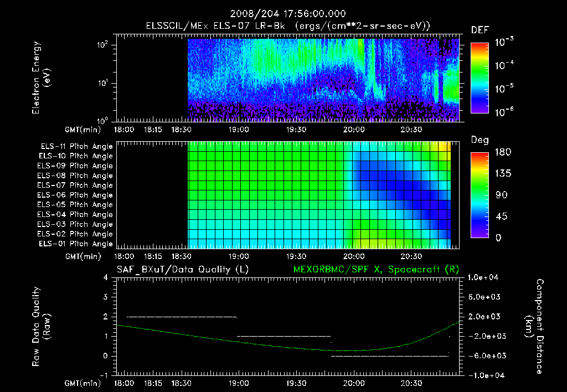
Task: Click the DEF colorbar heading
Action: 480,30
